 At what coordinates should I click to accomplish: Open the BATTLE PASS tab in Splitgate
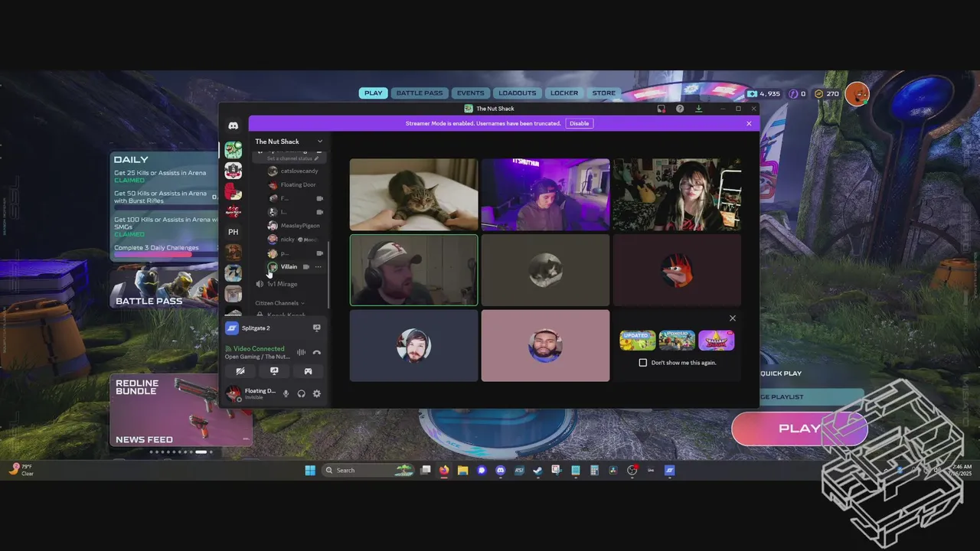[x=419, y=93]
